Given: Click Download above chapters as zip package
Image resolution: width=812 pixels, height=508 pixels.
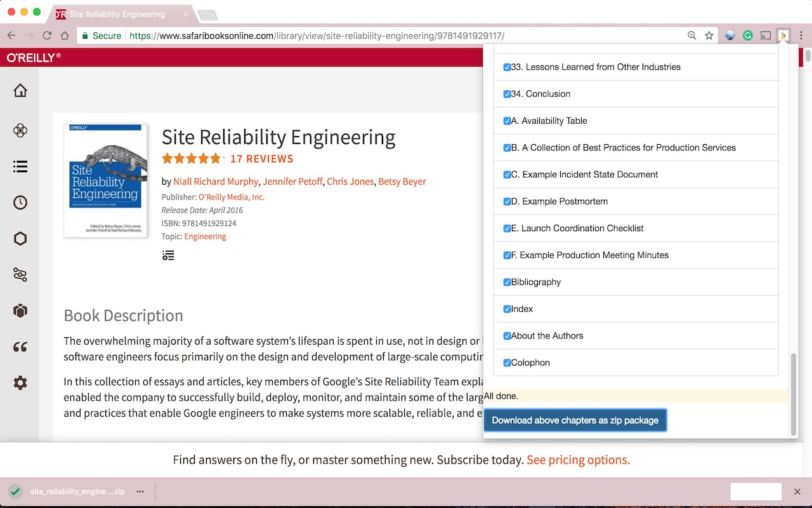Looking at the screenshot, I should [x=575, y=420].
